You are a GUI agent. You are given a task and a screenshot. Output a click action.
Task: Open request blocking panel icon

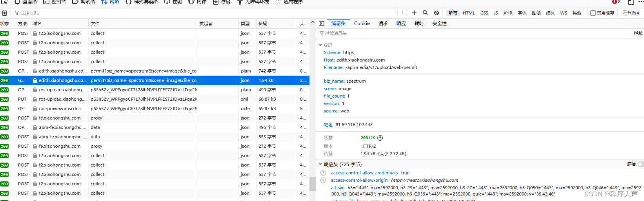tap(436, 13)
